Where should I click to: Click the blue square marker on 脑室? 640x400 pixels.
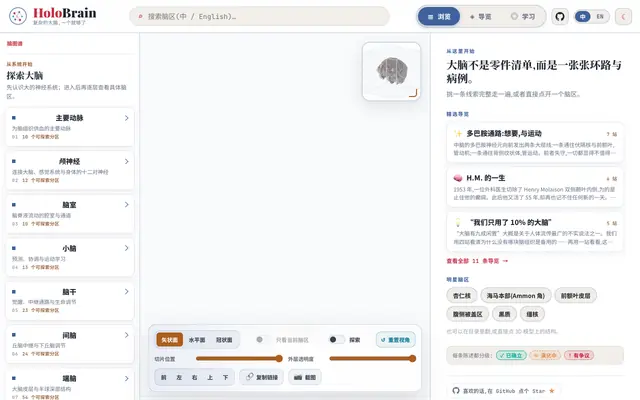click(14, 204)
